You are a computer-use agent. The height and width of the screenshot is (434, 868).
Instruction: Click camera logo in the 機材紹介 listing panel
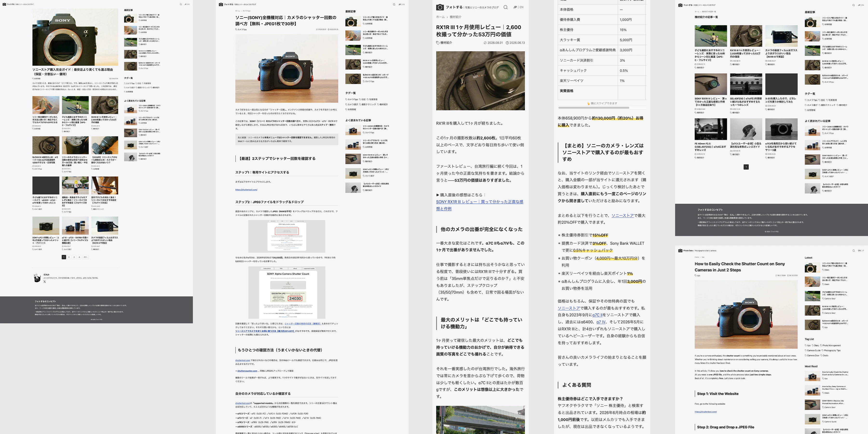pyautogui.click(x=680, y=5)
